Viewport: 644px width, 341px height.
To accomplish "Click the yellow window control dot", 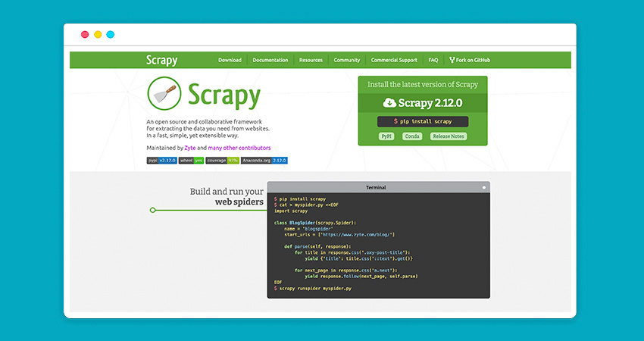I will coord(98,35).
